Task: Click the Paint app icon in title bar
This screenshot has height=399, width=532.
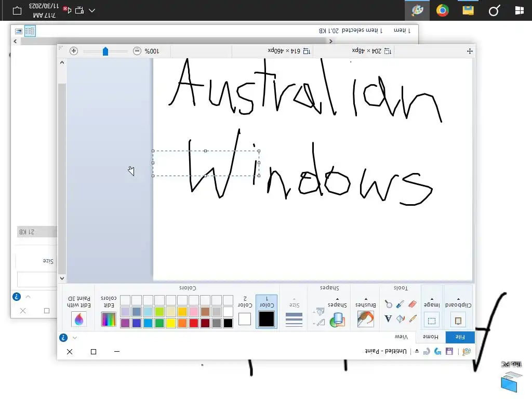Action: pyautogui.click(x=467, y=351)
